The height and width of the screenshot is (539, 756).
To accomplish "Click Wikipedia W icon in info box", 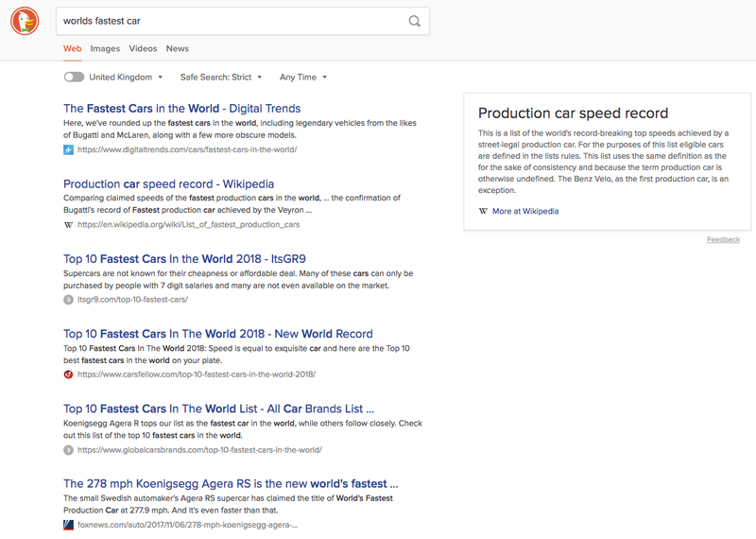I will (483, 211).
